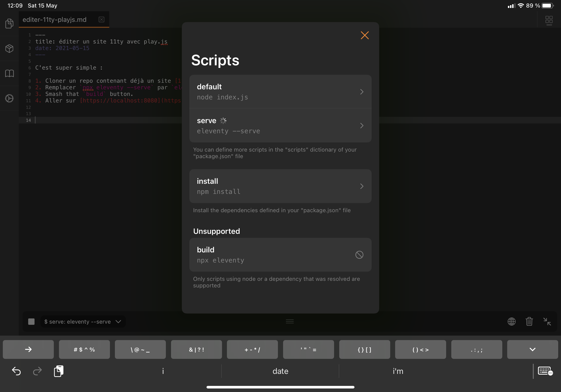Open the settings gear icon
This screenshot has height=392, width=561.
[x=9, y=98]
